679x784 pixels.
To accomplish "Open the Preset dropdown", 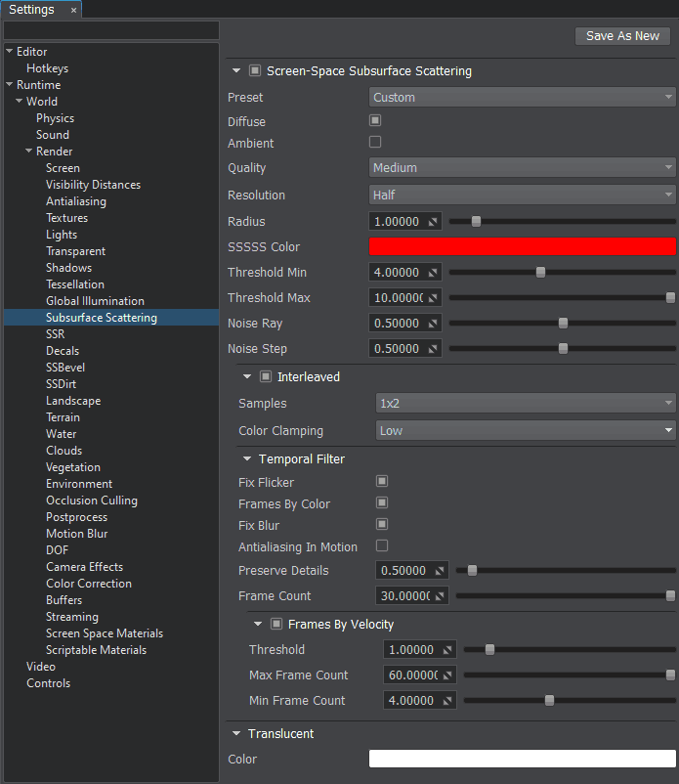I will pos(522,98).
